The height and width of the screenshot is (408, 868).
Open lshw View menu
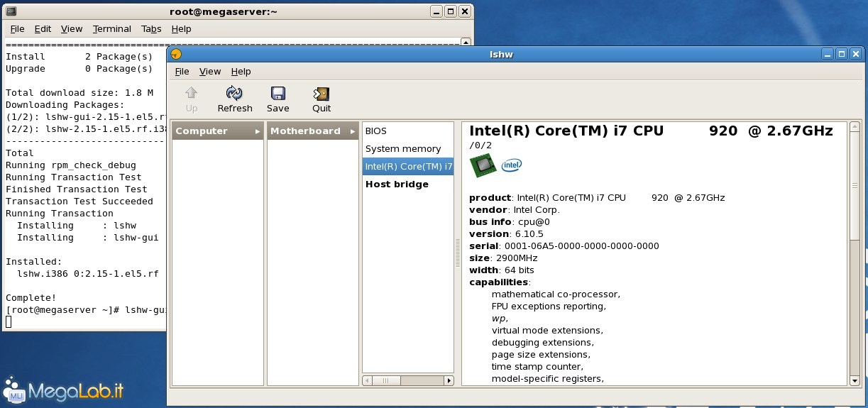coord(210,72)
